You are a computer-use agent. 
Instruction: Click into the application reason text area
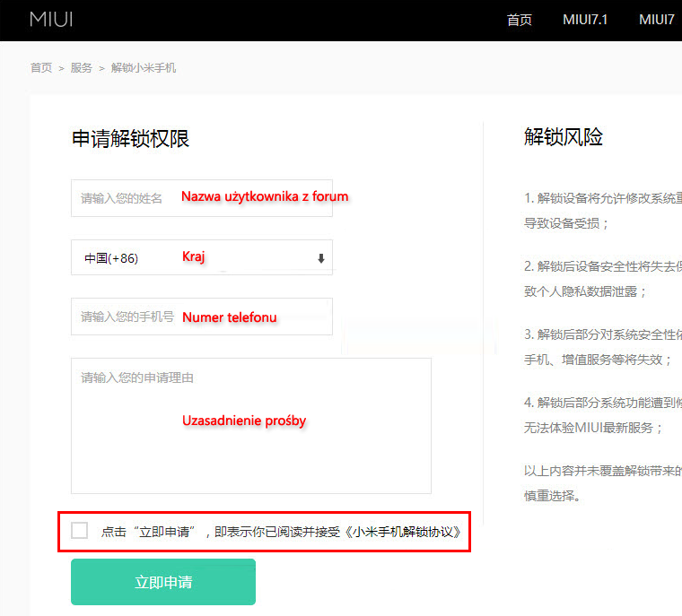point(251,426)
